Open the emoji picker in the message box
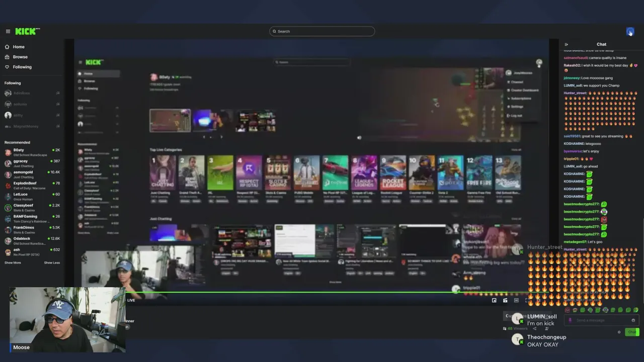Viewport: 644px width, 362px height. [633, 320]
